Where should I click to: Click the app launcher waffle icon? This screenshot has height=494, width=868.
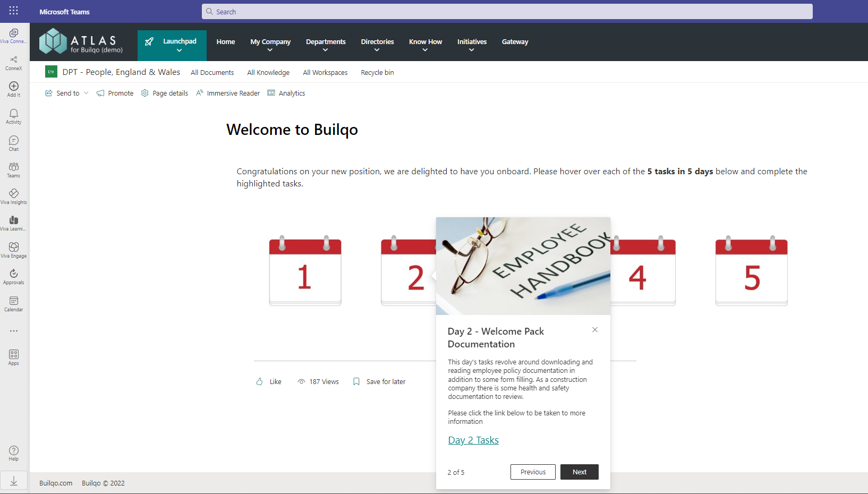point(14,11)
